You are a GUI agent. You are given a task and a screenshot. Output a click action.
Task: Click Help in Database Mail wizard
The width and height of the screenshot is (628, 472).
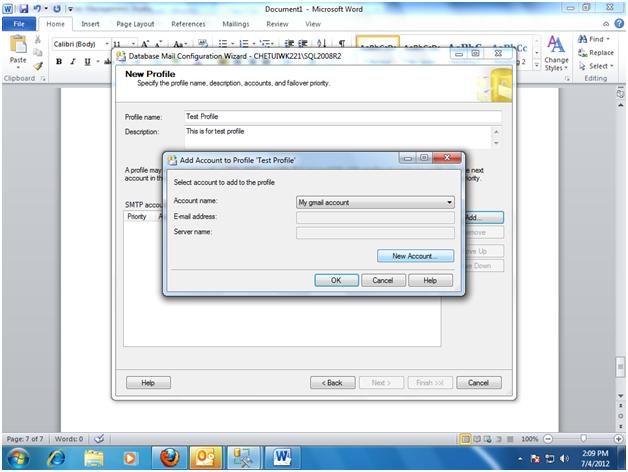pyautogui.click(x=148, y=383)
